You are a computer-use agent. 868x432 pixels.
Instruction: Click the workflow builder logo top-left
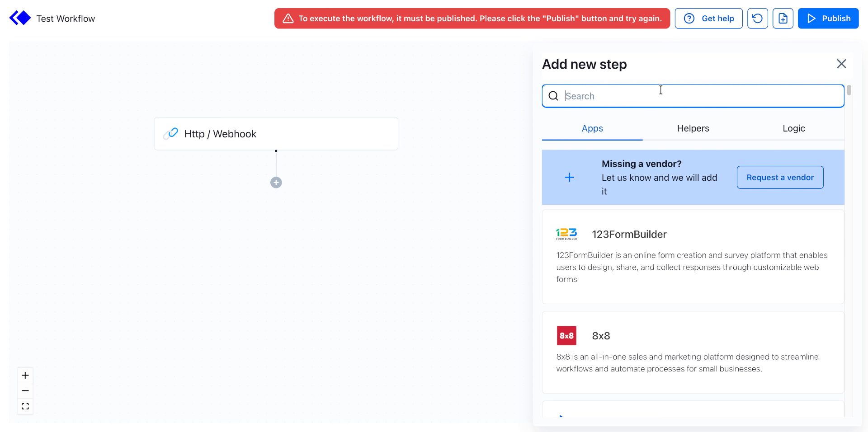pos(20,18)
